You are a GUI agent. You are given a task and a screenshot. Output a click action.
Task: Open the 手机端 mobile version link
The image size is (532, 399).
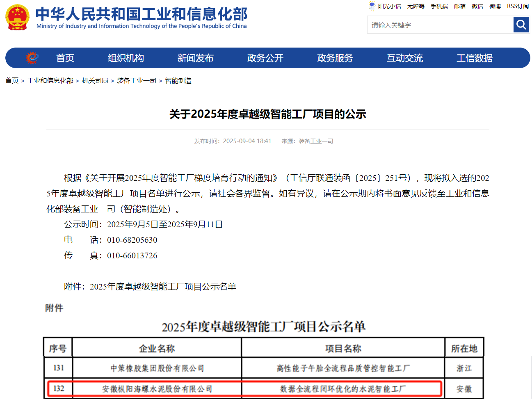click(439, 6)
